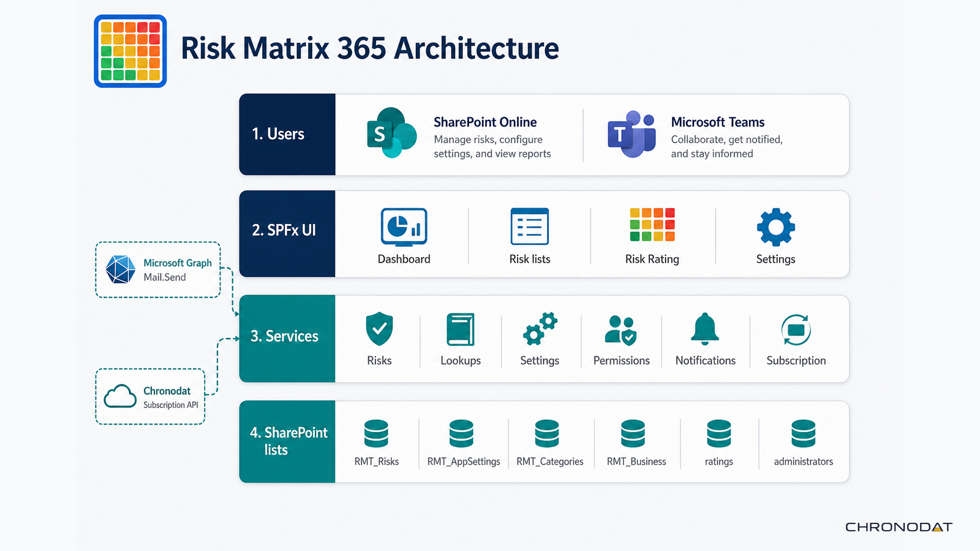Image resolution: width=980 pixels, height=551 pixels.
Task: Click the Microsoft Graph label
Action: click(178, 263)
